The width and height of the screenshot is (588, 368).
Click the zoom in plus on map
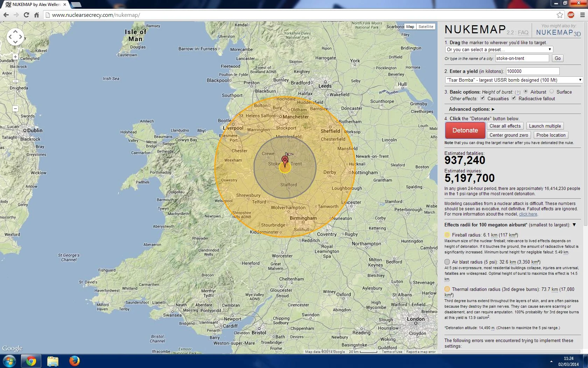click(15, 56)
